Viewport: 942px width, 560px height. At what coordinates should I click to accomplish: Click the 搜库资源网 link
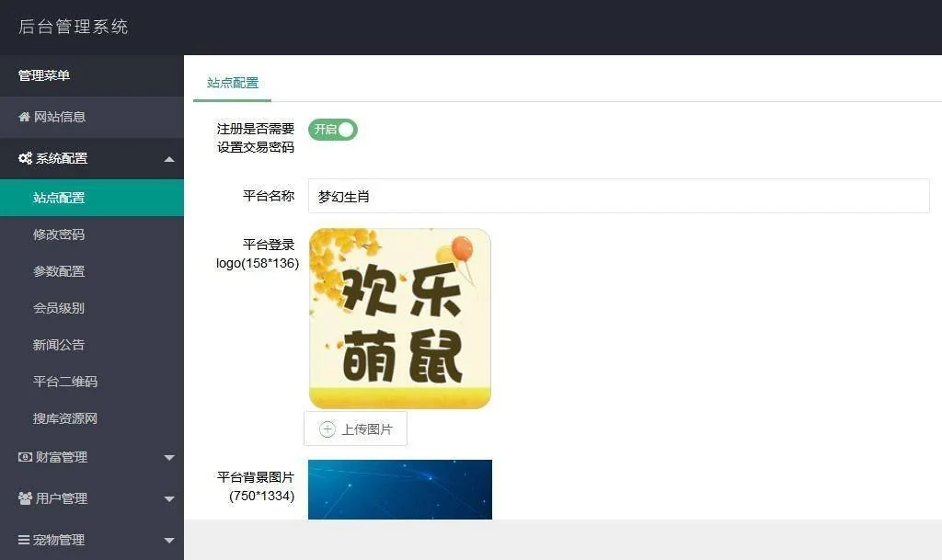[65, 418]
